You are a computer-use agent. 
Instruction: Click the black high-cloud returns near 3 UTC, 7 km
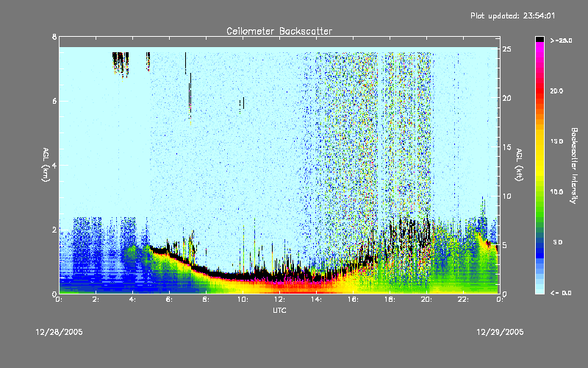click(121, 63)
